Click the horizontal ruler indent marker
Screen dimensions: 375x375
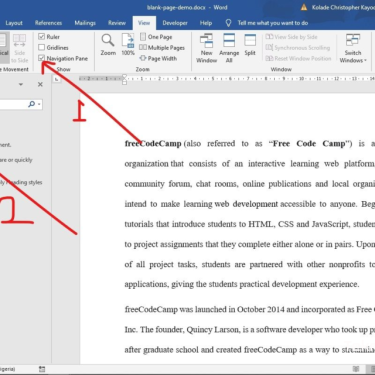tap(124, 79)
